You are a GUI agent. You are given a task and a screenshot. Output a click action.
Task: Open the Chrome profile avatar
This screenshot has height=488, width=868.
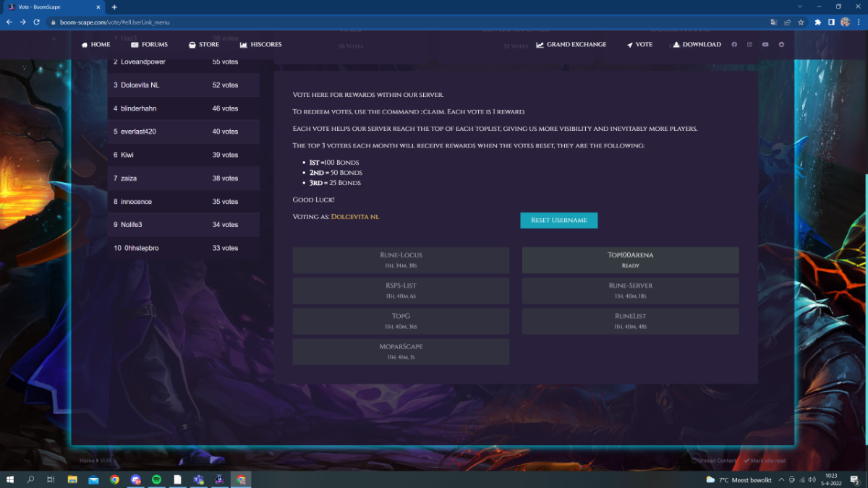[845, 22]
